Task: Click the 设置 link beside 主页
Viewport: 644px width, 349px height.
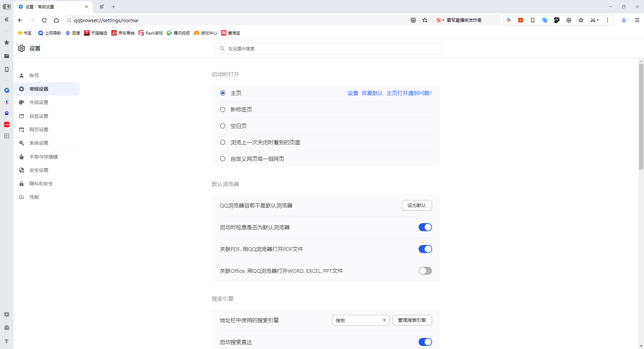Action: click(353, 93)
